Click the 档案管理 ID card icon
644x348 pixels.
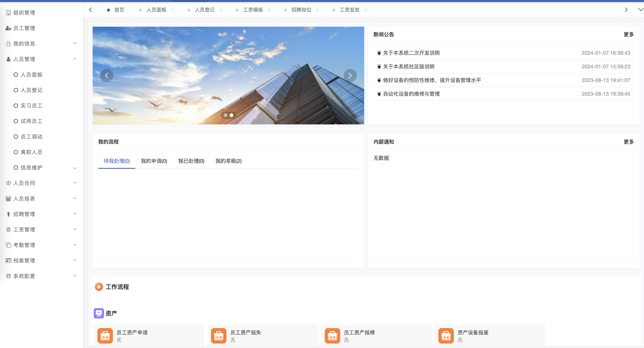click(8, 260)
